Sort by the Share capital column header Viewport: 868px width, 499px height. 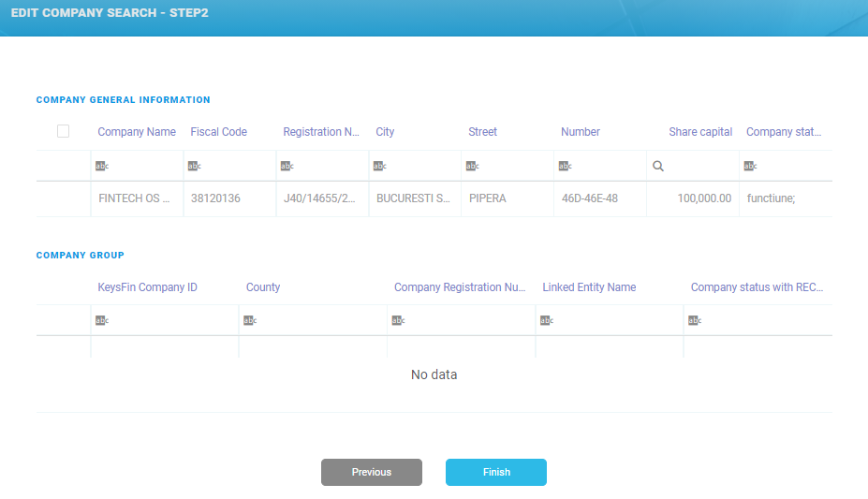pos(699,132)
